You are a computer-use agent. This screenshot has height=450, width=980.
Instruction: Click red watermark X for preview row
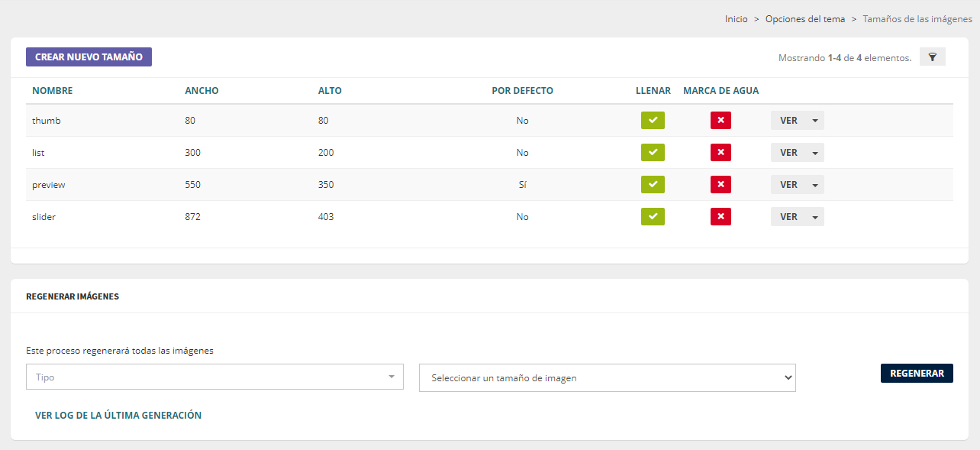point(720,185)
